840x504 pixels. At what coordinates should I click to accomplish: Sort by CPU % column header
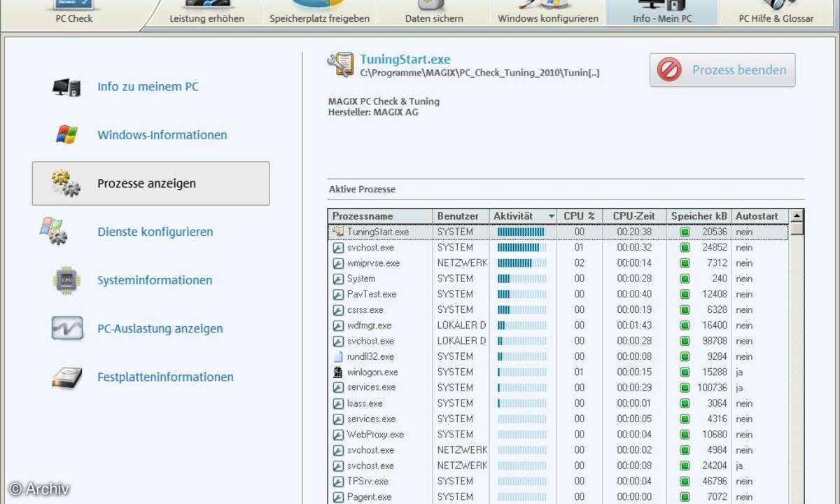(x=580, y=216)
